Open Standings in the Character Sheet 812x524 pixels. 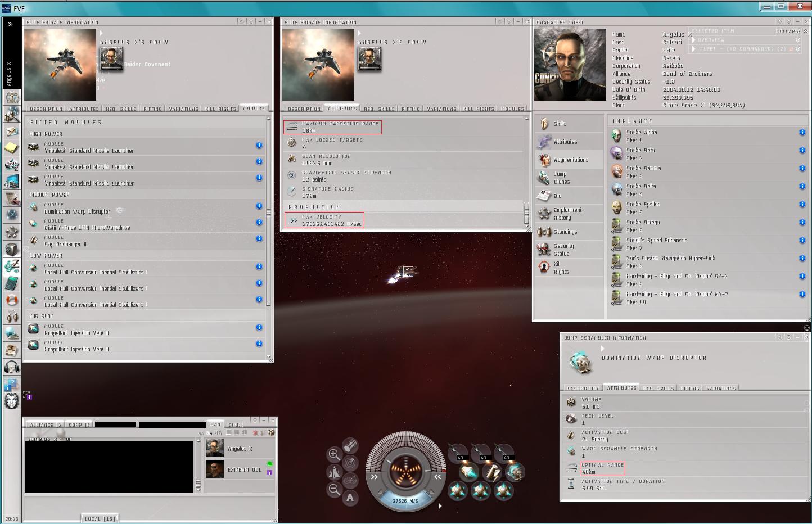[x=569, y=232]
